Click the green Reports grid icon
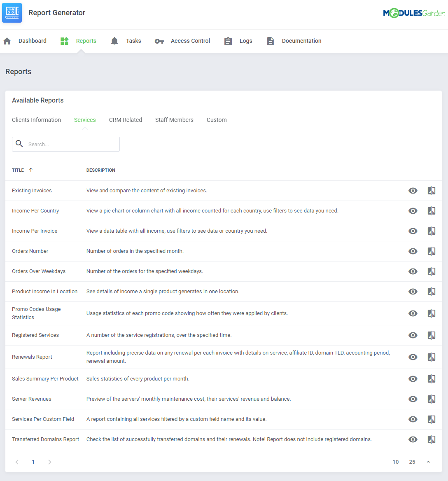This screenshot has width=448, height=481. tap(64, 41)
